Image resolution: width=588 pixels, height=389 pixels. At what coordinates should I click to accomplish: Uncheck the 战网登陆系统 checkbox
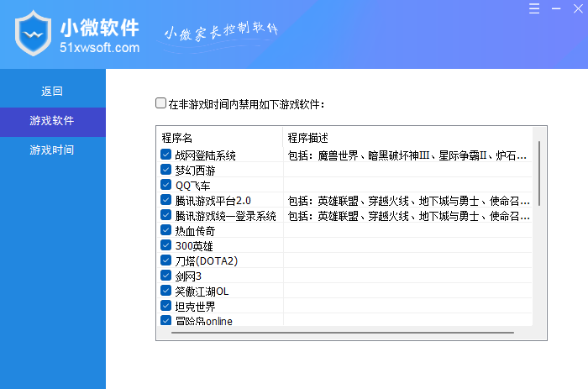[165, 155]
